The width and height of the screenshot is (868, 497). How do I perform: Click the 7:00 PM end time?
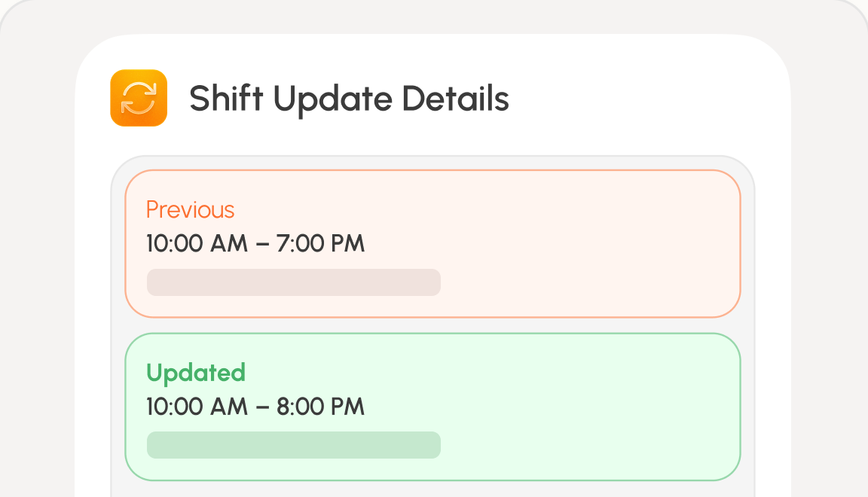click(320, 243)
